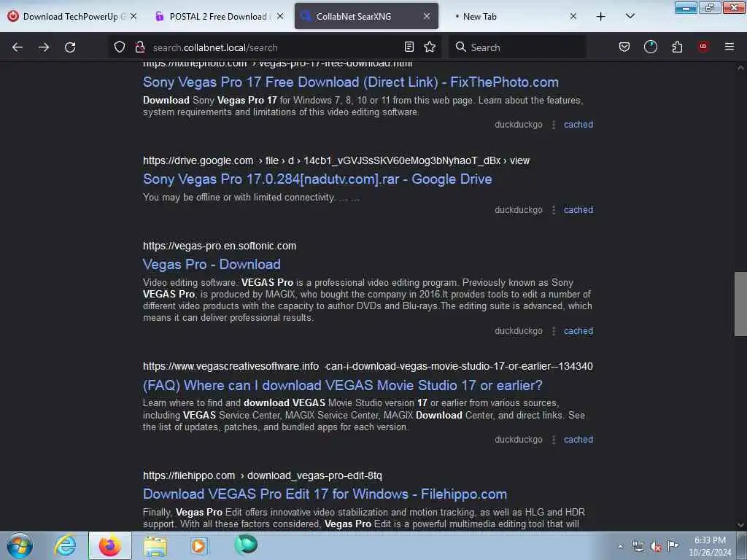The image size is (747, 560).
Task: Open Windows Explorer folder from taskbar
Action: 155,546
